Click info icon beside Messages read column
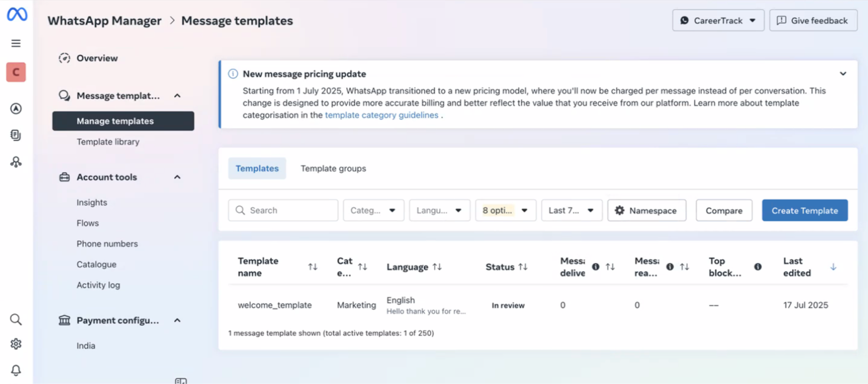This screenshot has width=868, height=384. click(670, 267)
